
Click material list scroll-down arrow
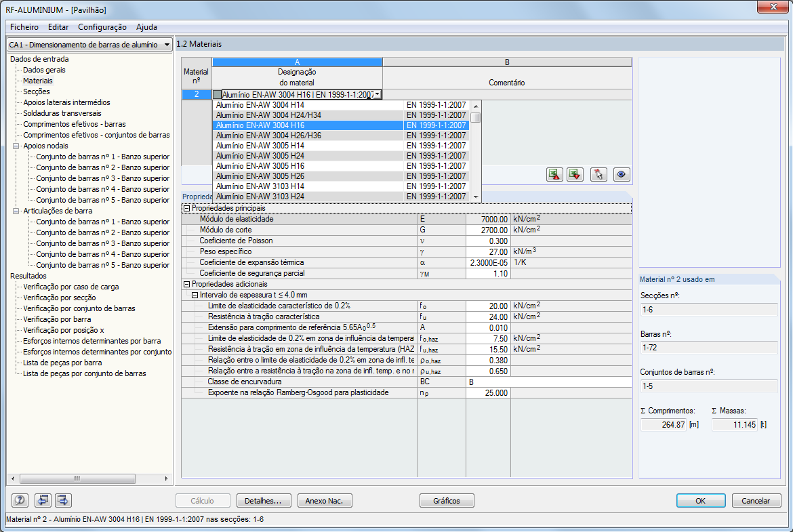coord(475,197)
